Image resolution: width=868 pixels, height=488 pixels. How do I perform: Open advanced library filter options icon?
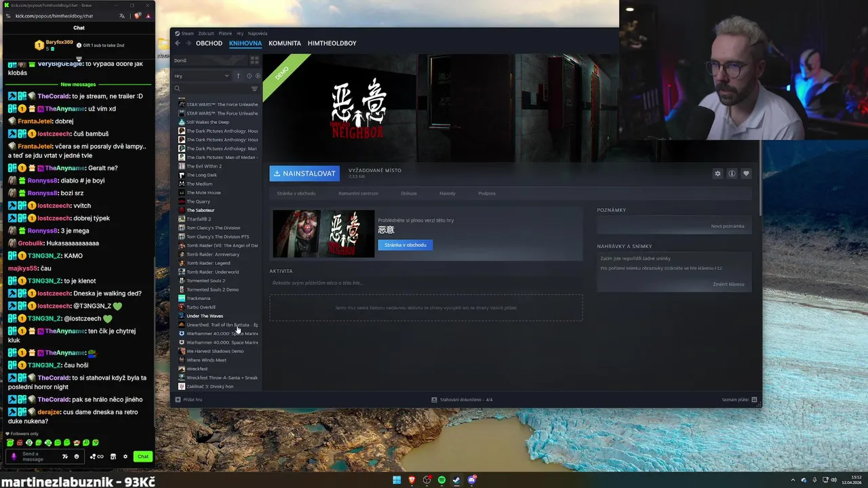(255, 89)
